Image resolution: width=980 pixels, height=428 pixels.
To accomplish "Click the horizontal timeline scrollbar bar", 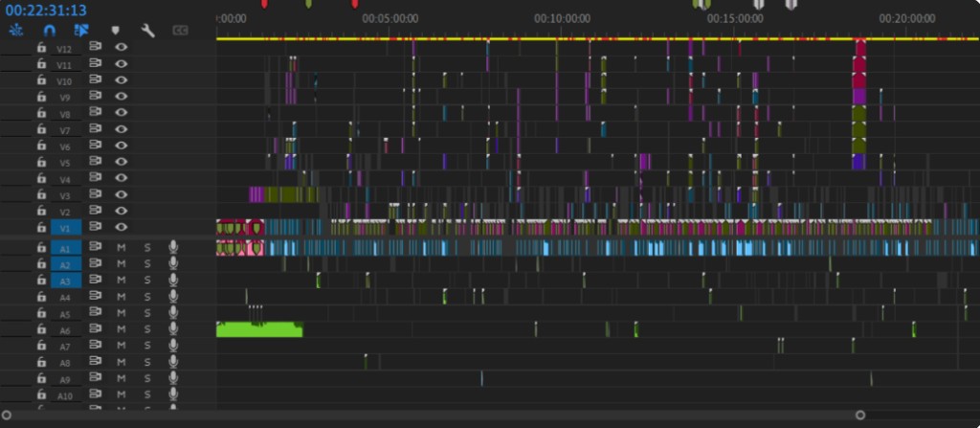I will (434, 415).
